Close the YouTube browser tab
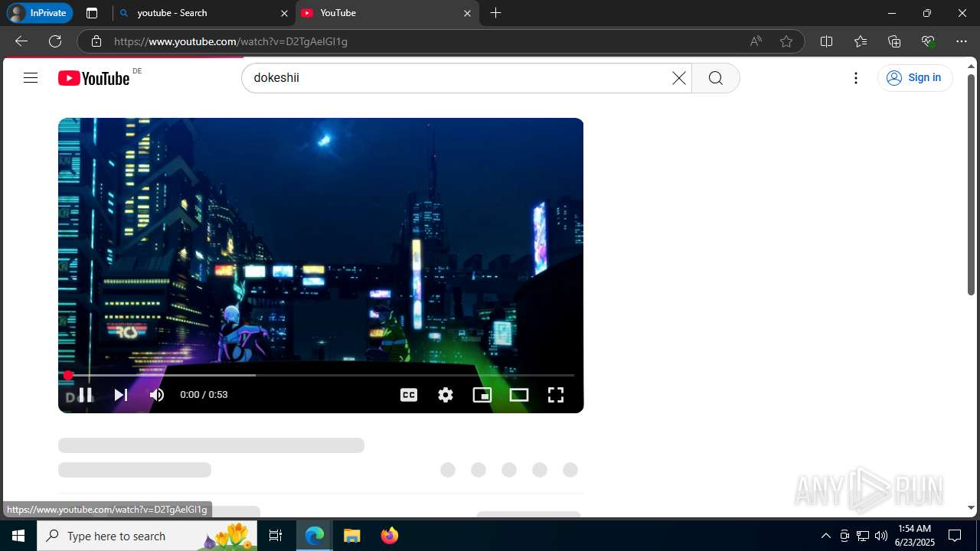980x551 pixels. (x=468, y=13)
